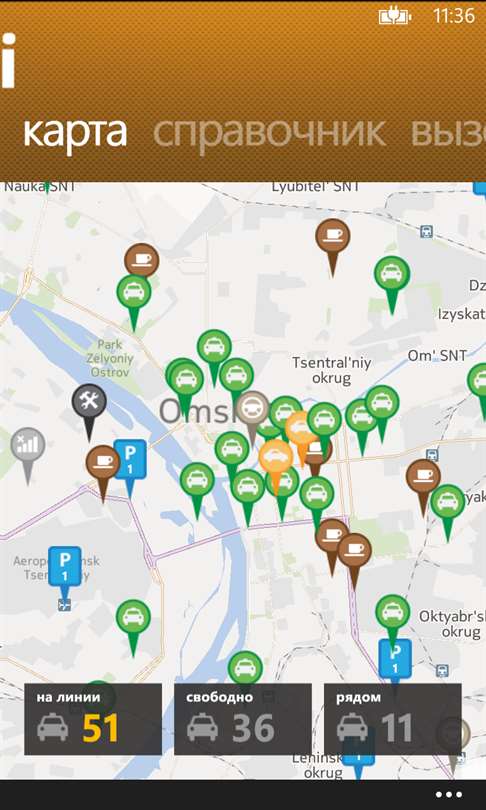This screenshot has height=810, width=486.
Task: Show taxis на линии counter 51
Action: pyautogui.click(x=93, y=719)
